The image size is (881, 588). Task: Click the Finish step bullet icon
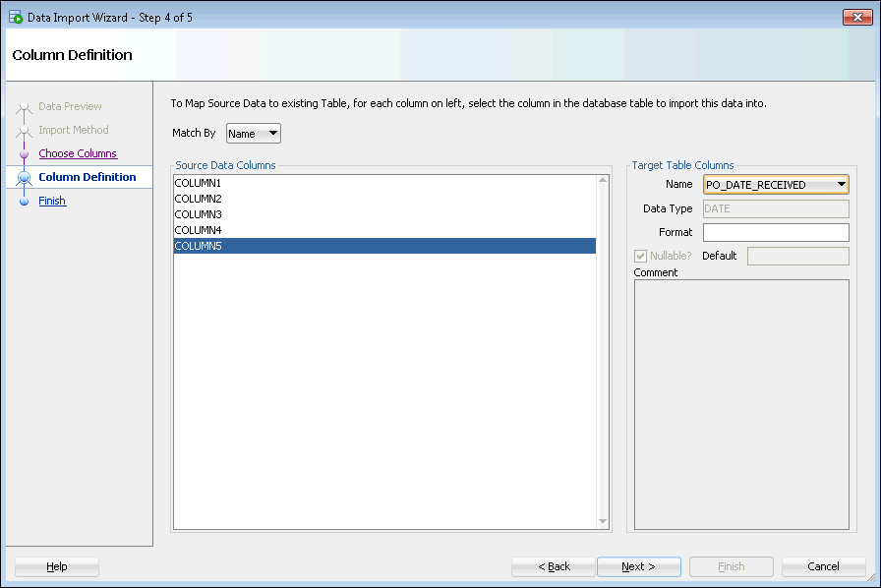tap(25, 201)
